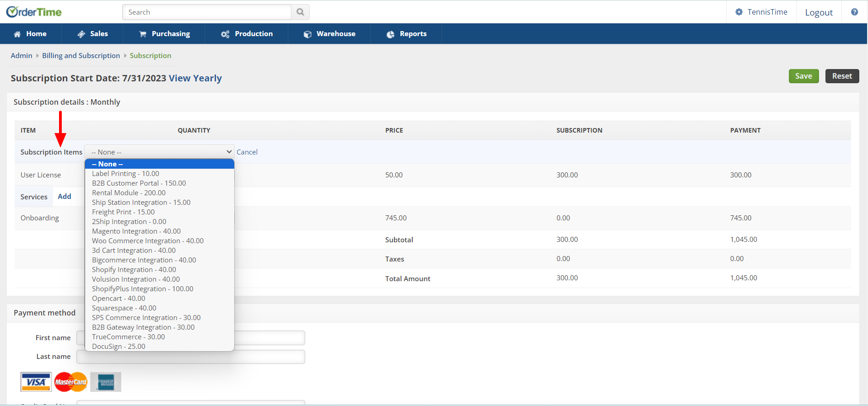Click the Home house icon
The width and height of the screenshot is (868, 406).
tap(17, 34)
